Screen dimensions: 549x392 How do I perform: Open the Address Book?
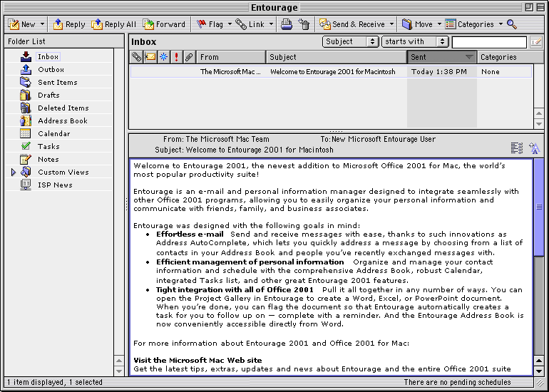(x=62, y=120)
